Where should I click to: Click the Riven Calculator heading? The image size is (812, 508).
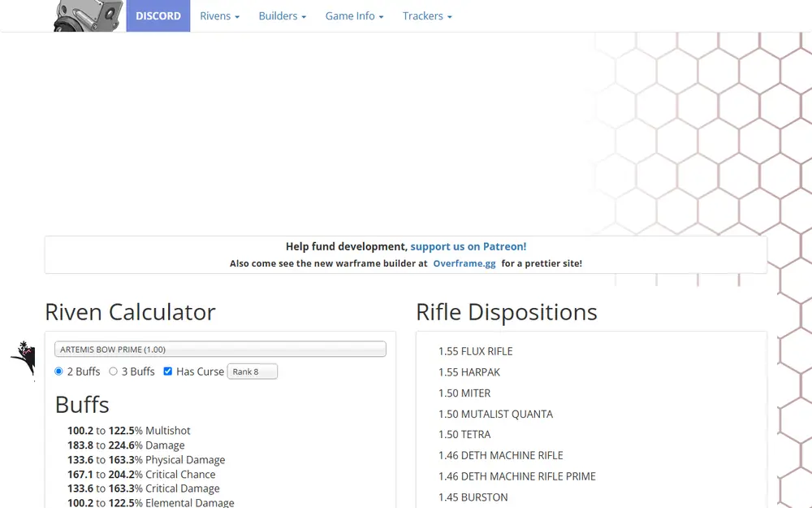click(x=130, y=312)
